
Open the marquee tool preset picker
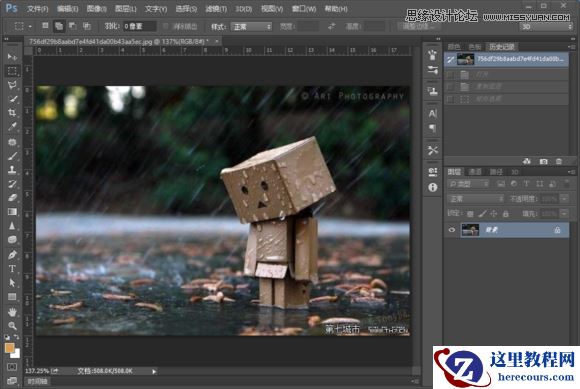click(23, 26)
